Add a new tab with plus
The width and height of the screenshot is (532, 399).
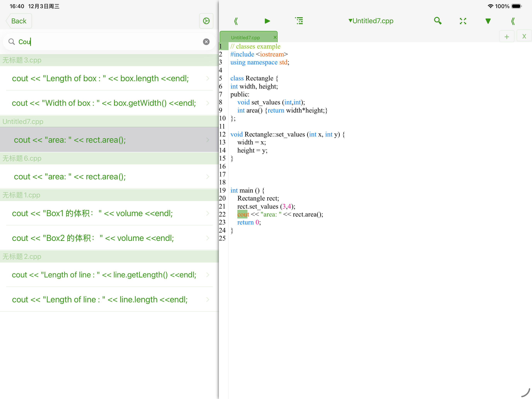pyautogui.click(x=506, y=37)
